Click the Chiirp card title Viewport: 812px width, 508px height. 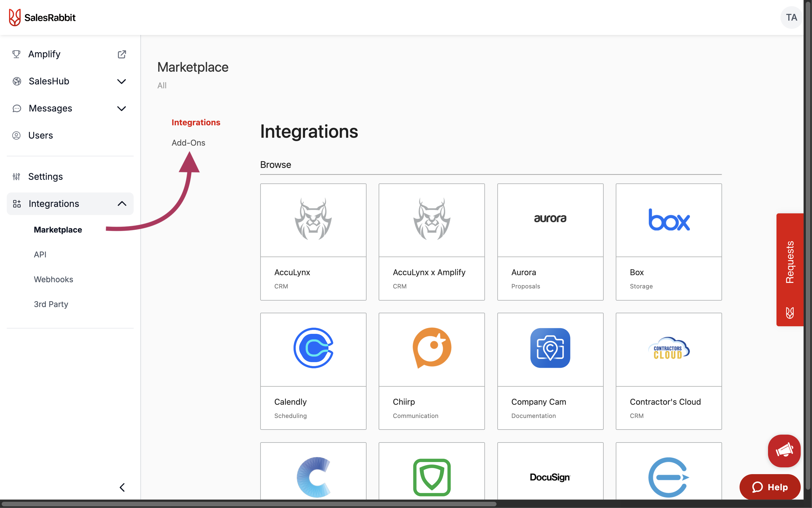click(x=404, y=402)
